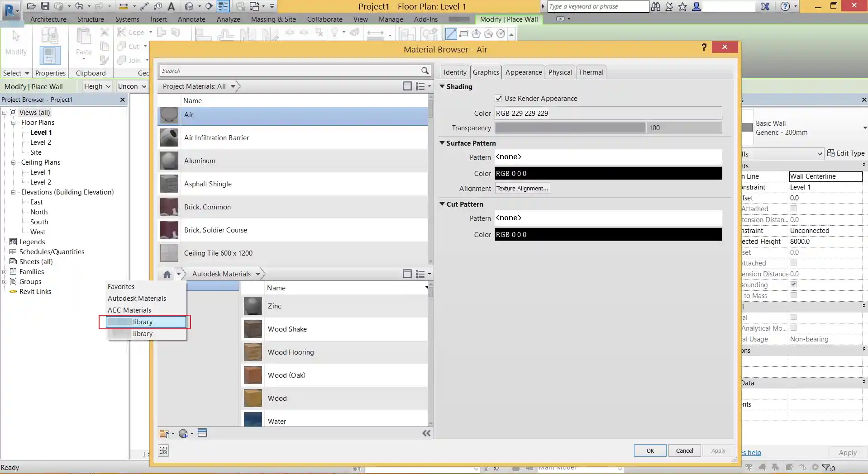Toggle the Room Bounding checkbox
Viewport: 868px width, 474px height.
[x=794, y=284]
